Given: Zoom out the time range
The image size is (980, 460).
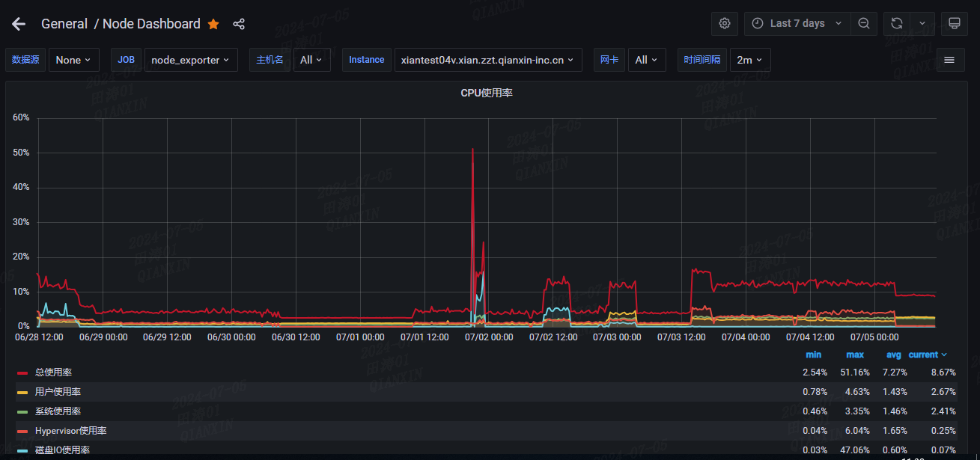Looking at the screenshot, I should [864, 23].
